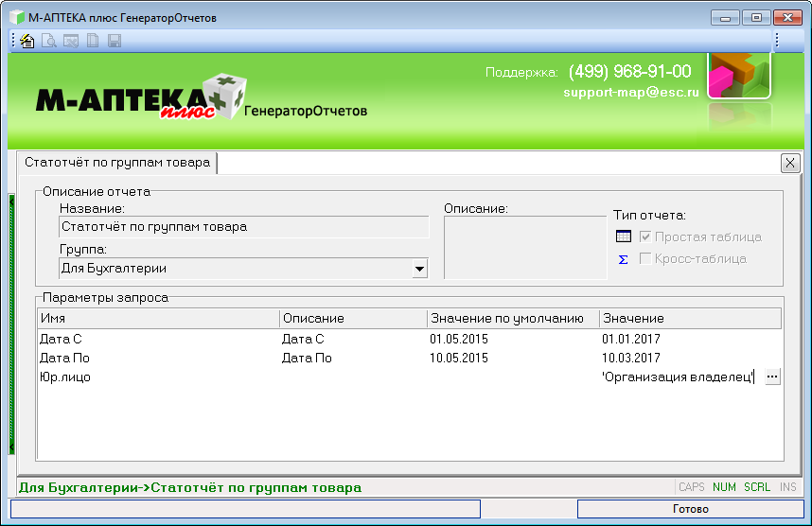Click the NUM status bar indicator
Screen dimensions: 812x526
click(x=724, y=487)
